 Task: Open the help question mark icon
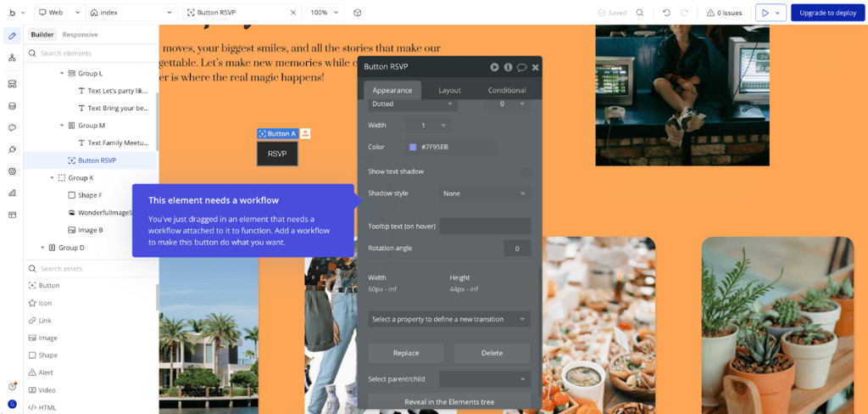pos(12,386)
